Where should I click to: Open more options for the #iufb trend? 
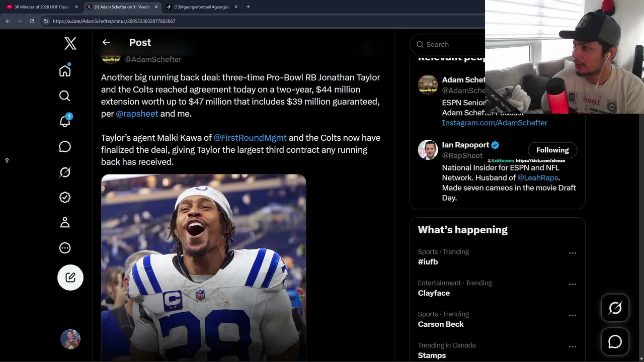pos(572,253)
